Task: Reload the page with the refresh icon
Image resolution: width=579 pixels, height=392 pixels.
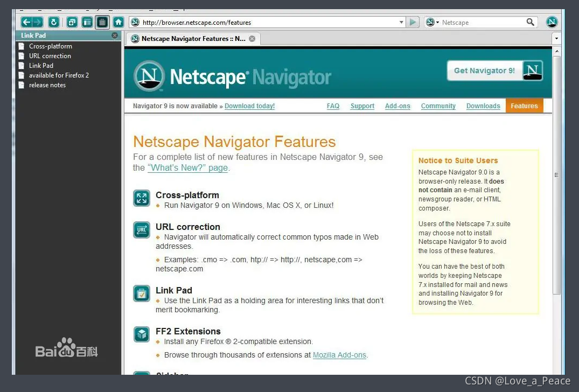Action: coord(53,22)
